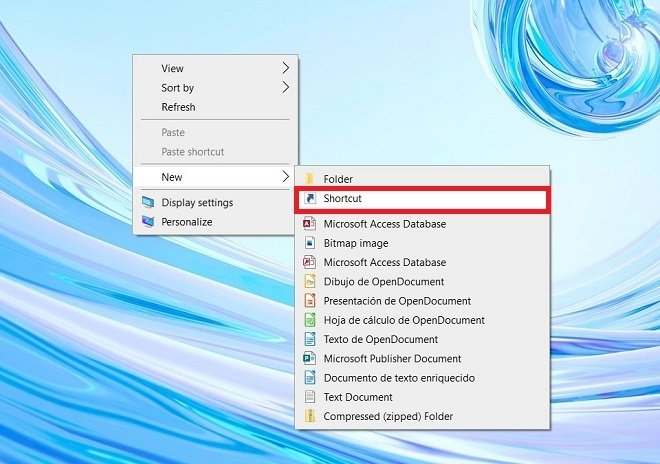Click the Texto de OpenDocument icon
Screen dimensions: 660x464
tap(310, 339)
